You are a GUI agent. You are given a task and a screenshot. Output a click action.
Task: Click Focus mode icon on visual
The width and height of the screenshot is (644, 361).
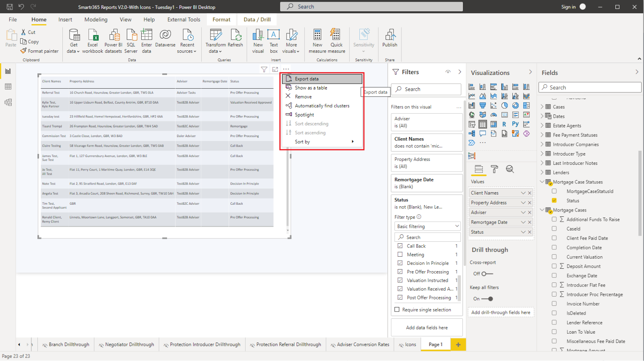(275, 69)
